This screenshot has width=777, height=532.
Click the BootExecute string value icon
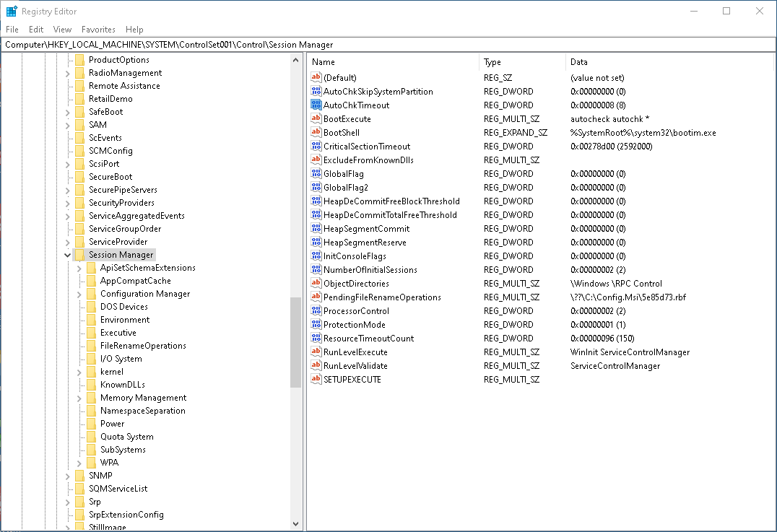click(x=316, y=119)
